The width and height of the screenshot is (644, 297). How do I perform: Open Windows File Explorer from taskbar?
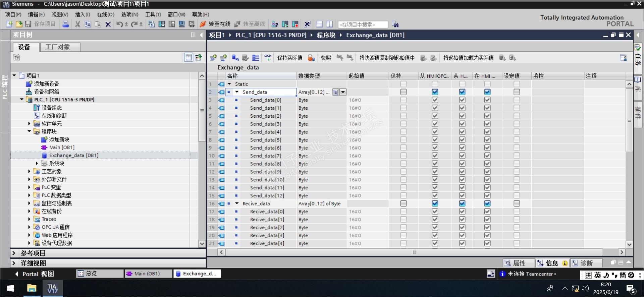(x=32, y=288)
